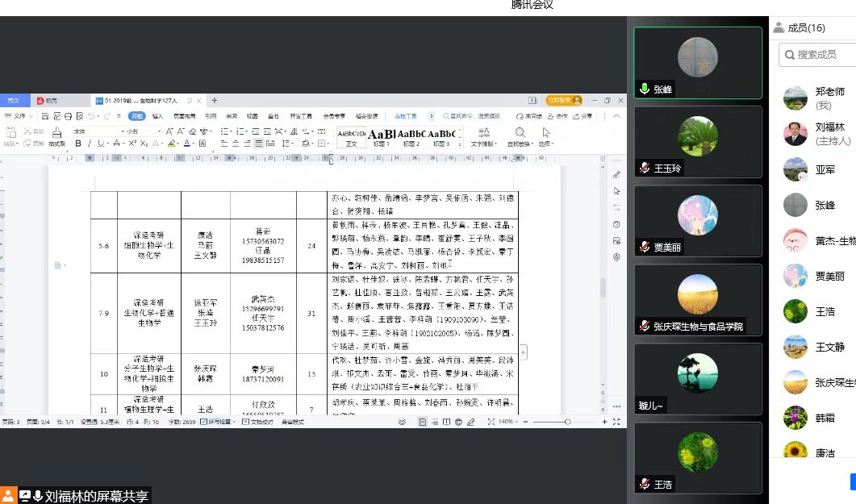Open the 文件 file menu dropdown
Screen dimensions: 856x504
(x=15, y=116)
